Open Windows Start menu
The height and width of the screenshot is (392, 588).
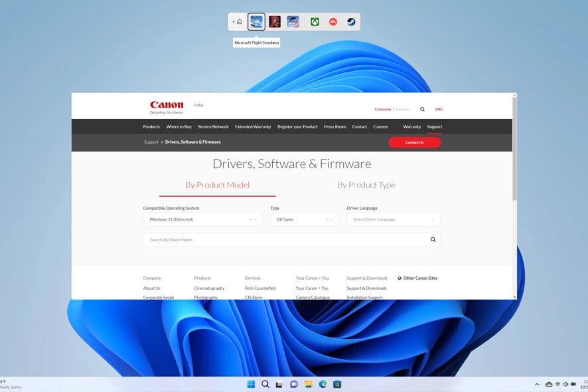coord(251,384)
